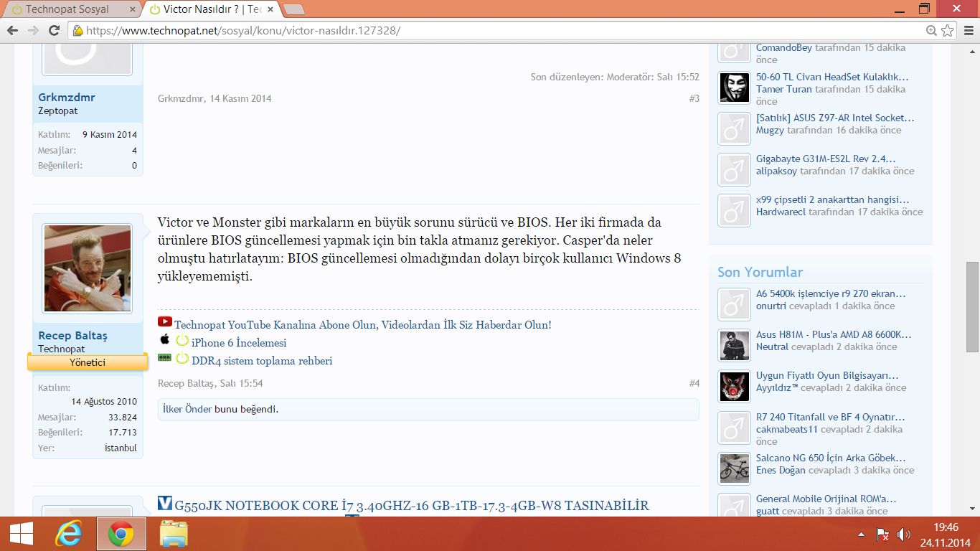Open Recep Baltaş avatar image
Viewport: 980px width, 551px height.
[88, 268]
